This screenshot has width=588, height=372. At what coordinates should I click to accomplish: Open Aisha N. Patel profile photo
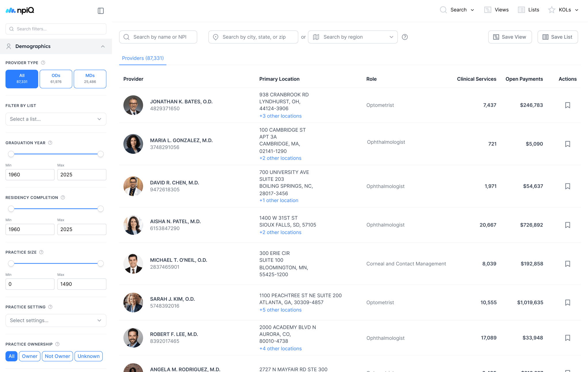coord(133,225)
